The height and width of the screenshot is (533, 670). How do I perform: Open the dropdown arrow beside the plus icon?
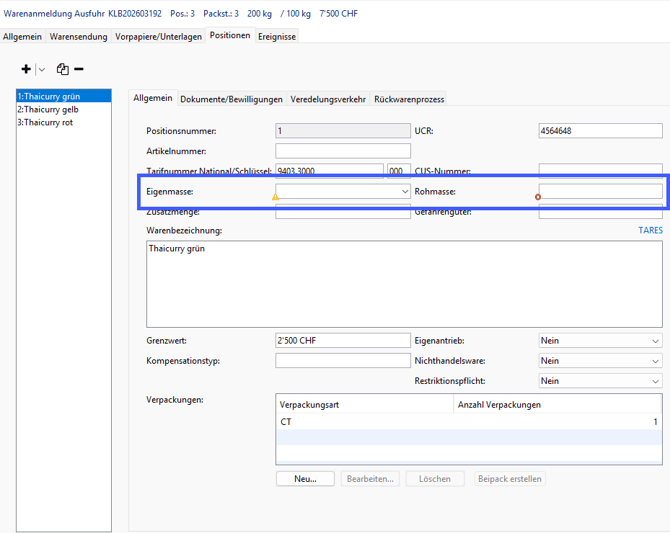pyautogui.click(x=41, y=70)
